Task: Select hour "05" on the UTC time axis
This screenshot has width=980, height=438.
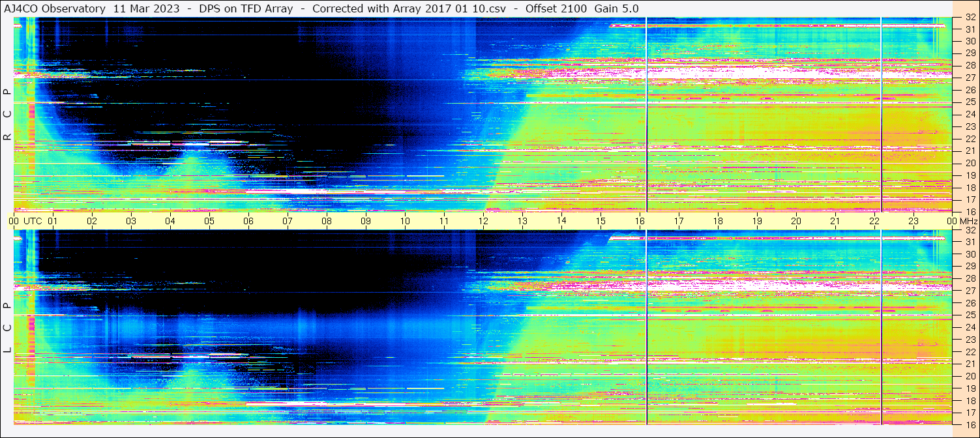Action: point(209,221)
